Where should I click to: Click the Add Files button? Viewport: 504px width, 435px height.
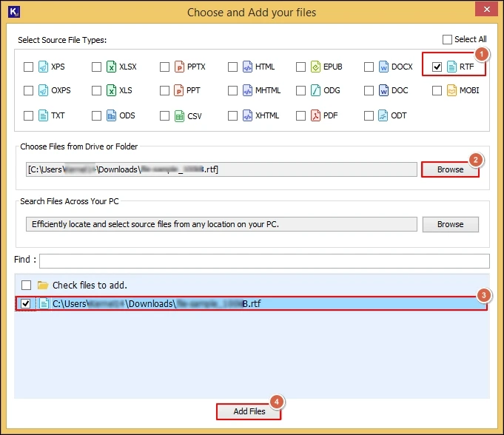(x=249, y=411)
